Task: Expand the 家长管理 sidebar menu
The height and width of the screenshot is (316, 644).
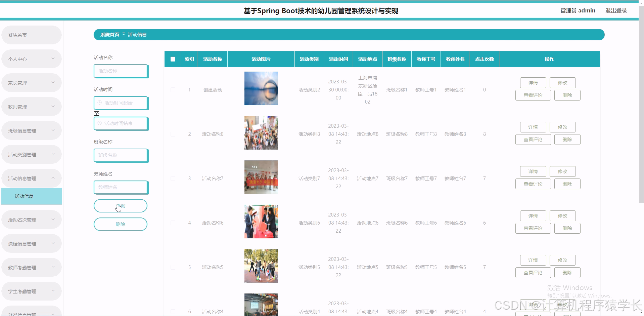Action: [x=32, y=83]
